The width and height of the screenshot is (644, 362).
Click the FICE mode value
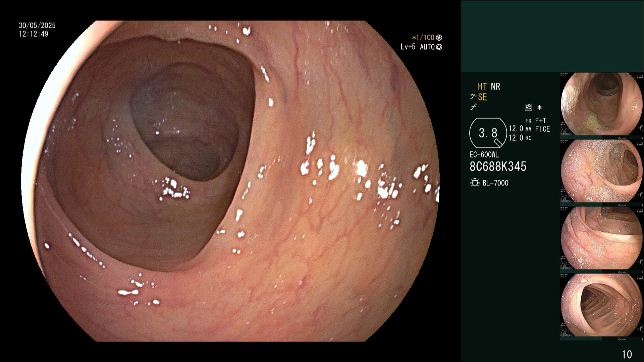[x=543, y=129]
